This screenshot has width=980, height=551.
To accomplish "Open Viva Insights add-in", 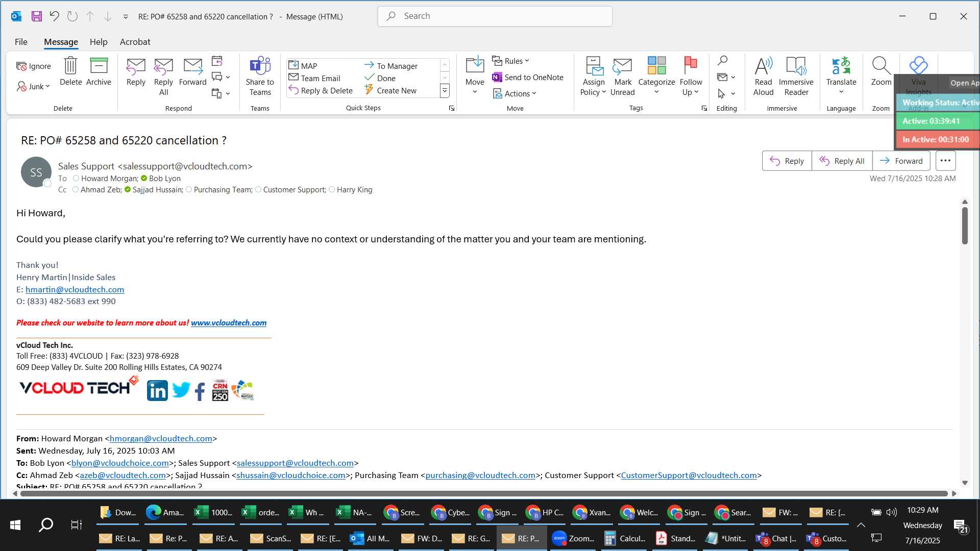I will (x=918, y=77).
